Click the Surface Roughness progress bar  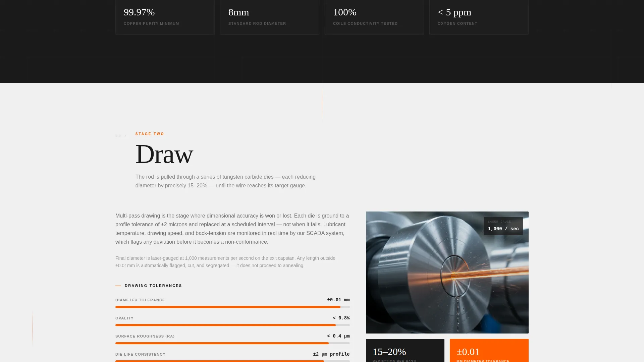point(232,343)
